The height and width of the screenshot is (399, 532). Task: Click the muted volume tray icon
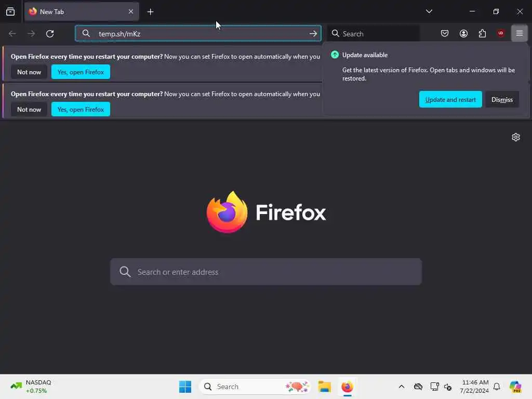pyautogui.click(x=448, y=387)
